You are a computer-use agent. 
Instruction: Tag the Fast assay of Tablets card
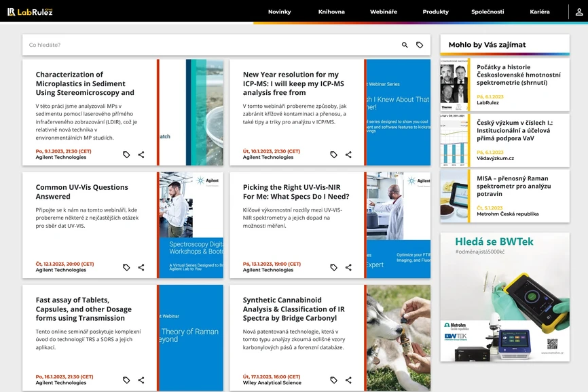click(126, 380)
